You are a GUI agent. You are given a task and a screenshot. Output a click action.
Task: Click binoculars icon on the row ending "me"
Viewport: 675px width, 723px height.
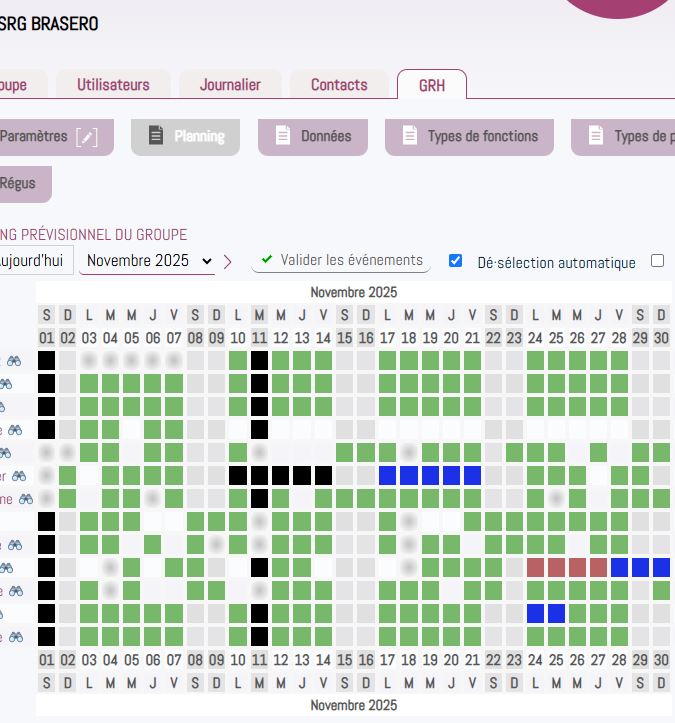[26, 498]
